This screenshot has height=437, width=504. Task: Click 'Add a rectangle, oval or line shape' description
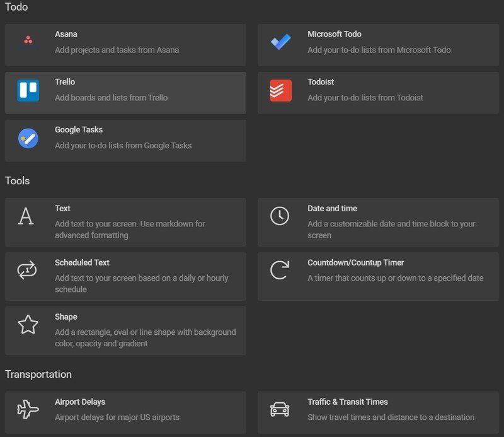coord(146,338)
